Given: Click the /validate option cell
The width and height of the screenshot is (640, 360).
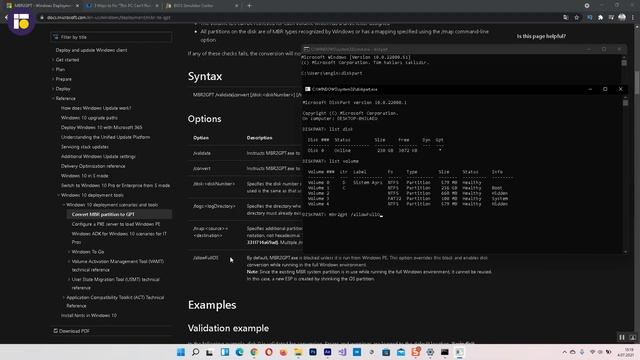Looking at the screenshot, I should pyautogui.click(x=202, y=153).
